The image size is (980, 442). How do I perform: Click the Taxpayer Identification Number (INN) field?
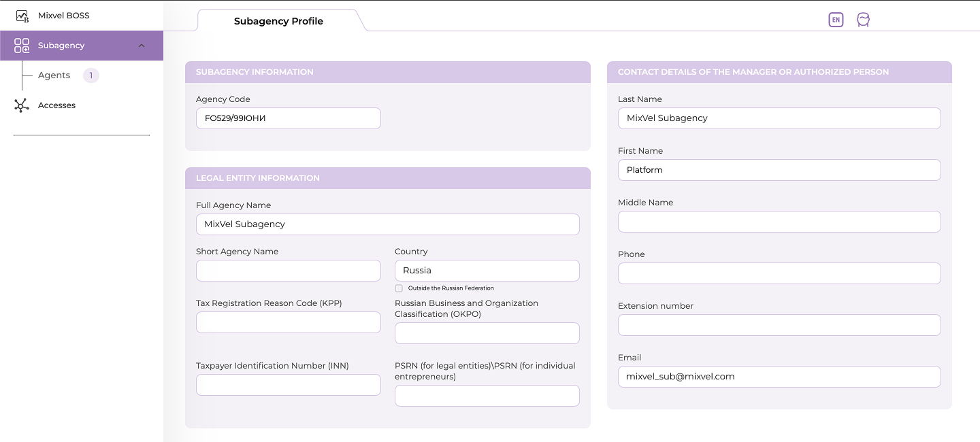click(288, 385)
